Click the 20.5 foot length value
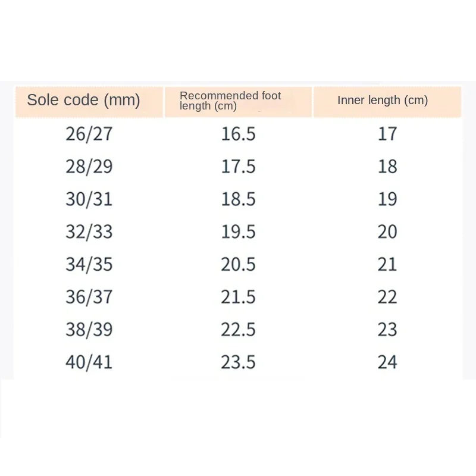Image resolution: width=476 pixels, height=476 pixels. (239, 264)
